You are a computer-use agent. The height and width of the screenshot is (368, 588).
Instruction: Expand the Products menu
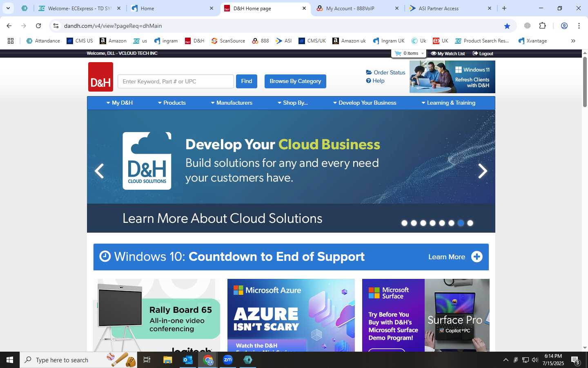click(172, 103)
